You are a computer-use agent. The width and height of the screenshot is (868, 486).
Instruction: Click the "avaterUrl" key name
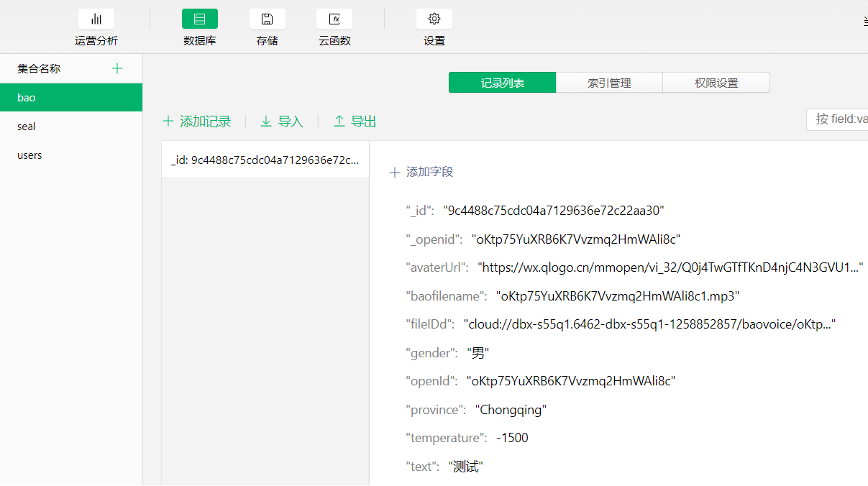(x=437, y=267)
